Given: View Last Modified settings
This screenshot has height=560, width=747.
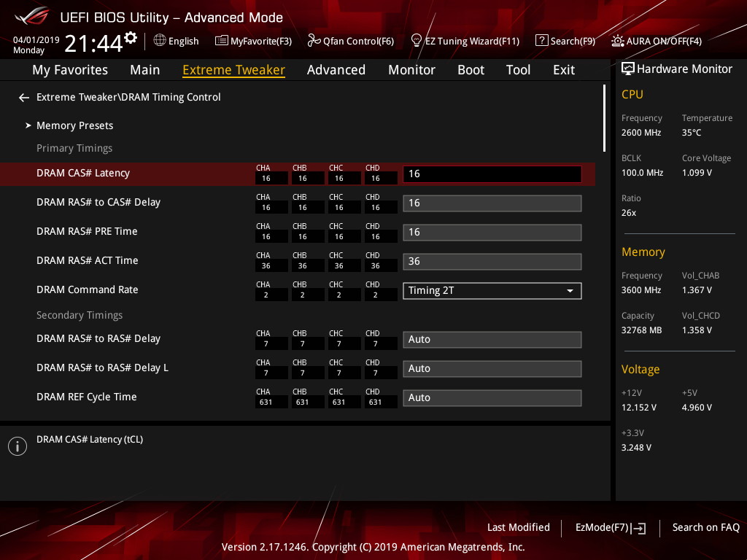Looking at the screenshot, I should (519, 528).
